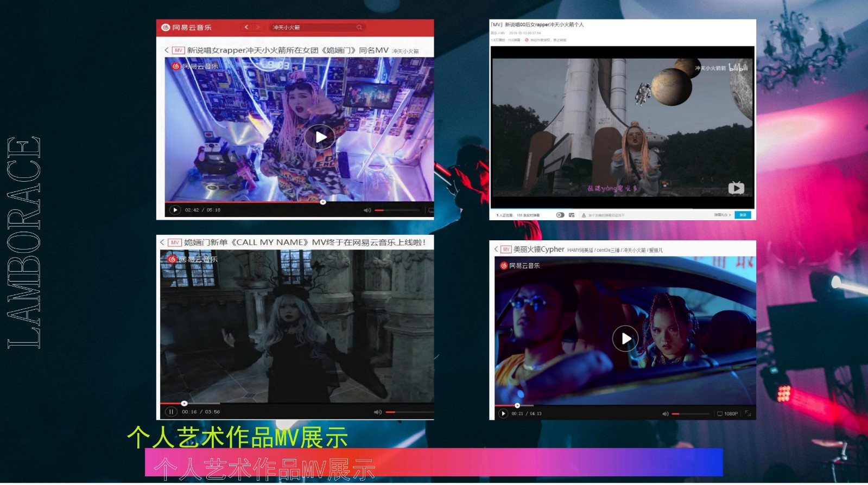This screenshot has width=868, height=485.
Task: Mute using the speaker icon in the 05:18 player
Action: (367, 210)
